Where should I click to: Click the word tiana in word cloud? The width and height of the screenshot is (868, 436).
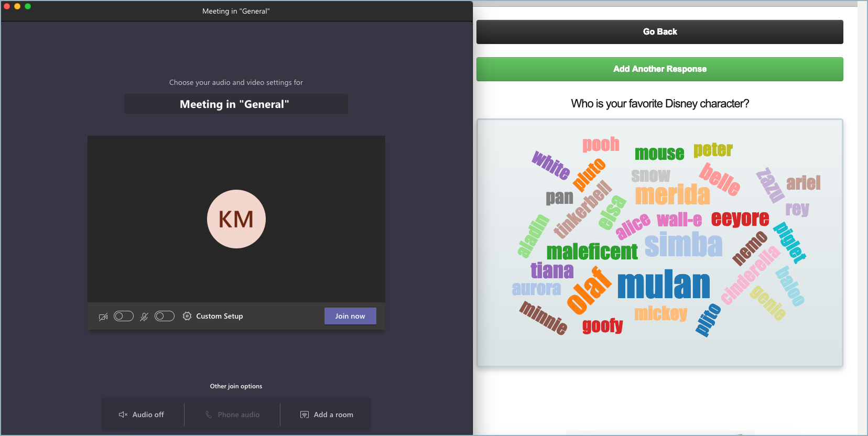[552, 270]
